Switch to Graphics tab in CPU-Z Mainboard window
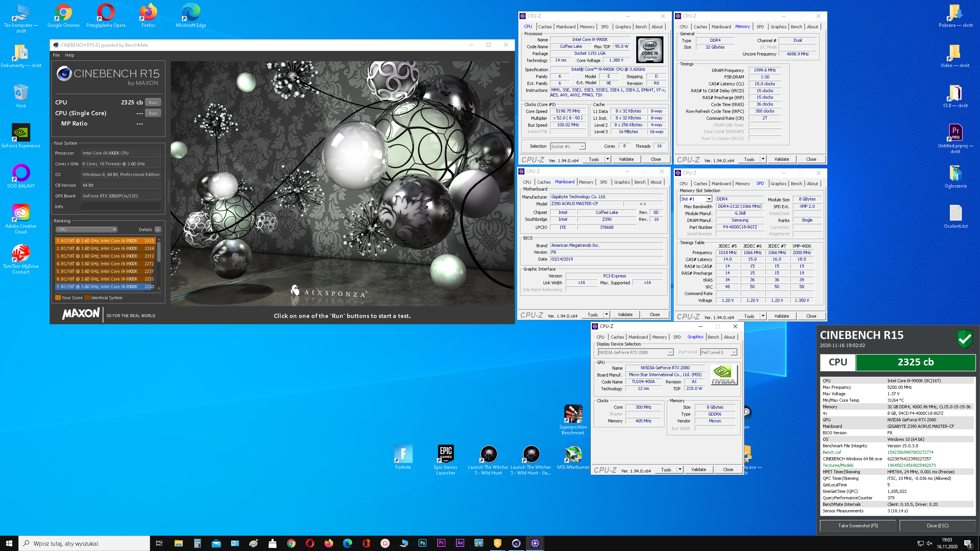Image resolution: width=980 pixels, height=551 pixels. (x=622, y=182)
